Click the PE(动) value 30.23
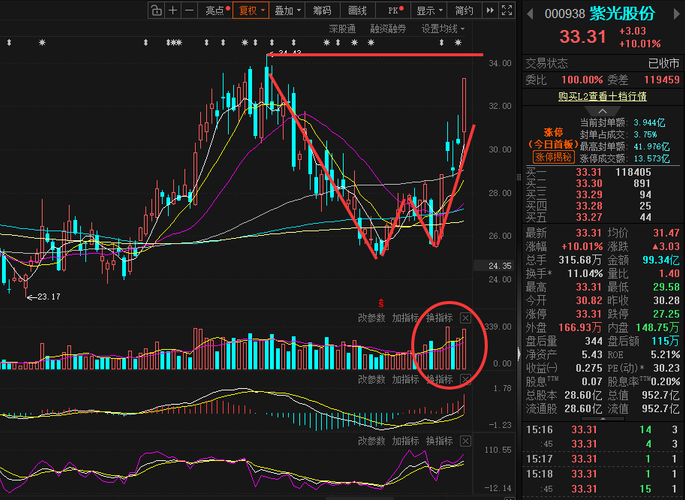This screenshot has height=500, width=685. point(666,368)
